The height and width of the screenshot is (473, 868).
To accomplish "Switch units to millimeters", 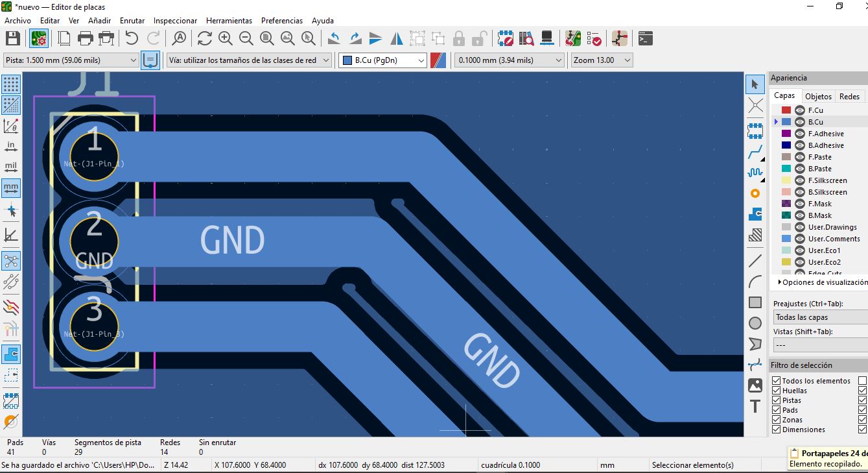I will (11, 188).
